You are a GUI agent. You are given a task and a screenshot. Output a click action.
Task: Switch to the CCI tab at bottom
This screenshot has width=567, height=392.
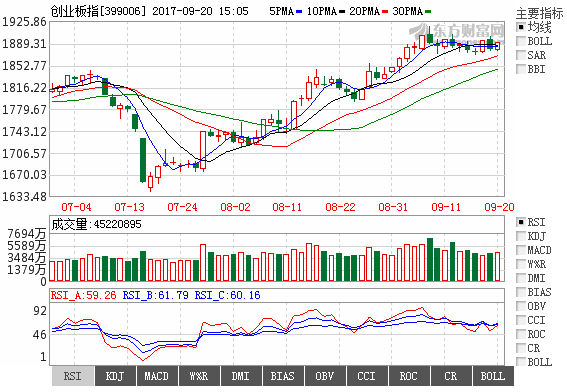click(x=367, y=376)
